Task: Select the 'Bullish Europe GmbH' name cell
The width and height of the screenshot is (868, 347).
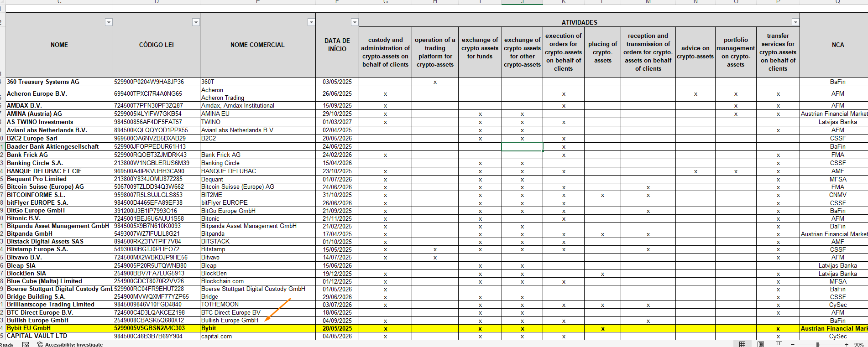Action: 59,320
